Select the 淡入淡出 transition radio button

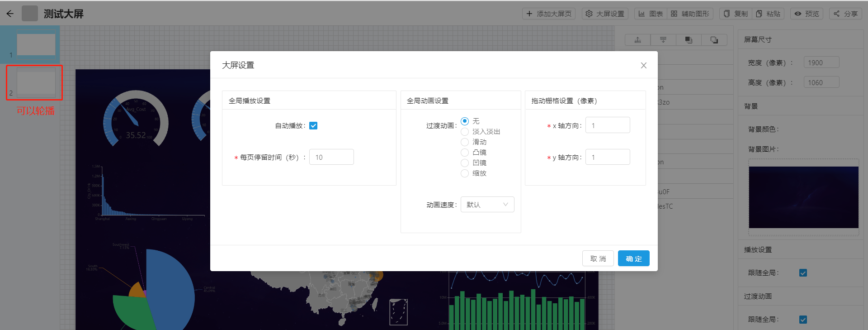pyautogui.click(x=465, y=132)
